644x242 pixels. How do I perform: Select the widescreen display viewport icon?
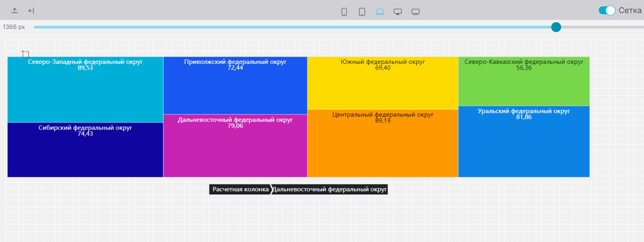click(416, 12)
